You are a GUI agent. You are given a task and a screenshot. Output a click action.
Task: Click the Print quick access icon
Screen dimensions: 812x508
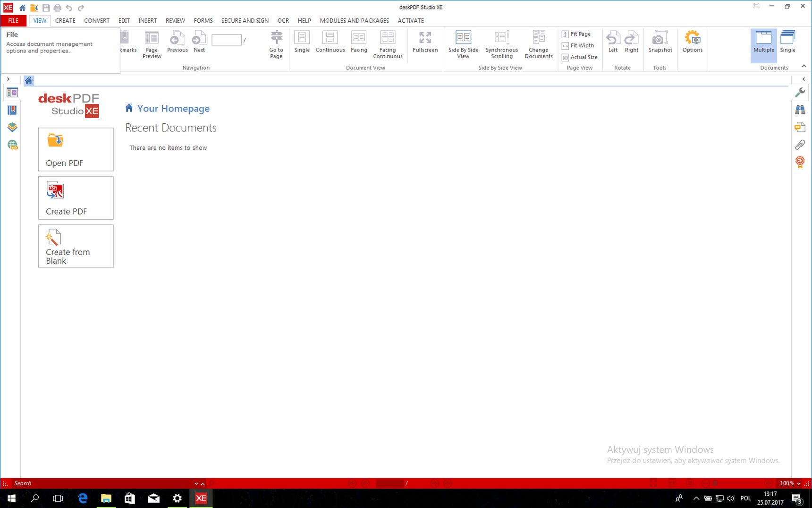[57, 8]
